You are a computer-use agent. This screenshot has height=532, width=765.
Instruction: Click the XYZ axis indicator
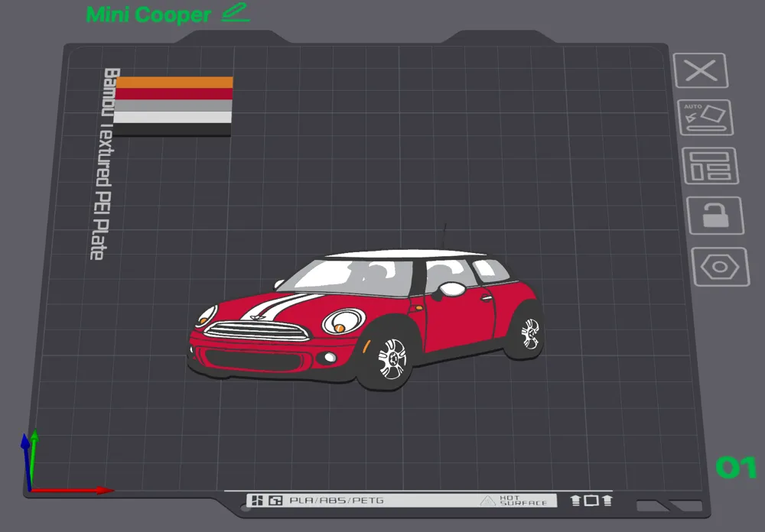67,462
